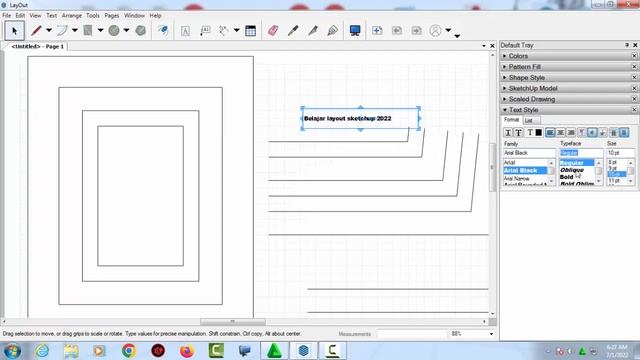Align text center
Screen dimensions: 640x360
[x=561, y=133]
